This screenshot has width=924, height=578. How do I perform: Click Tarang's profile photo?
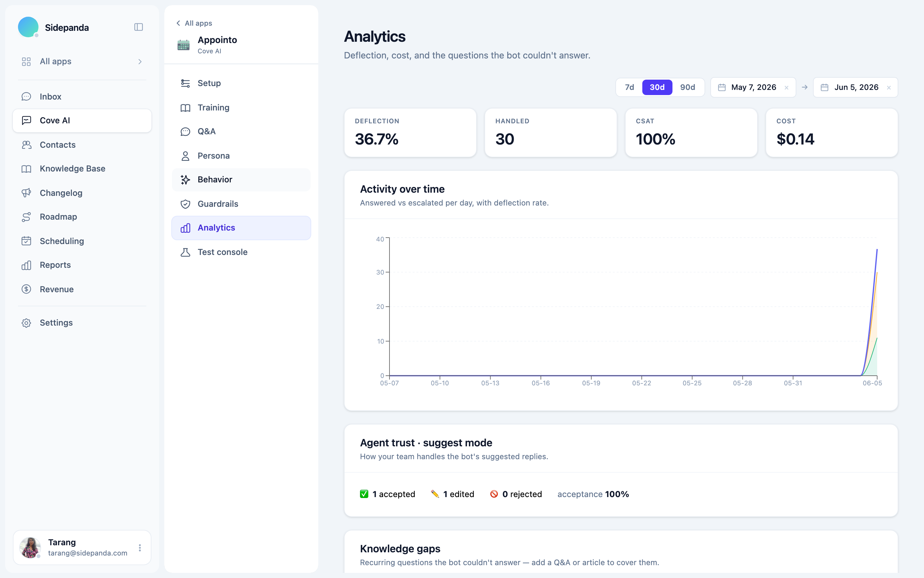(30, 548)
